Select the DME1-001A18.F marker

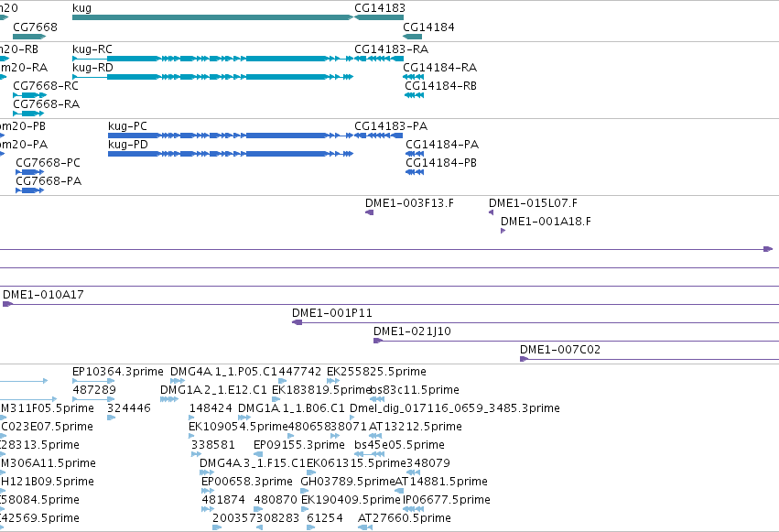[503, 231]
